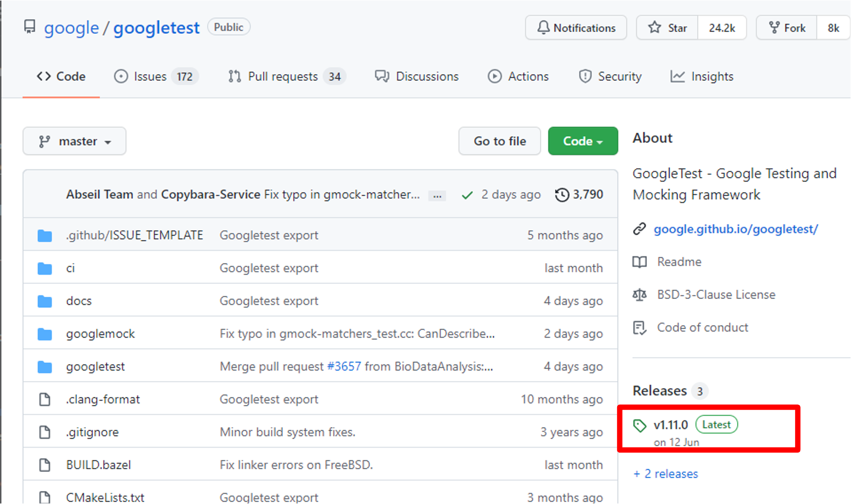Open the Security tab

(x=610, y=76)
